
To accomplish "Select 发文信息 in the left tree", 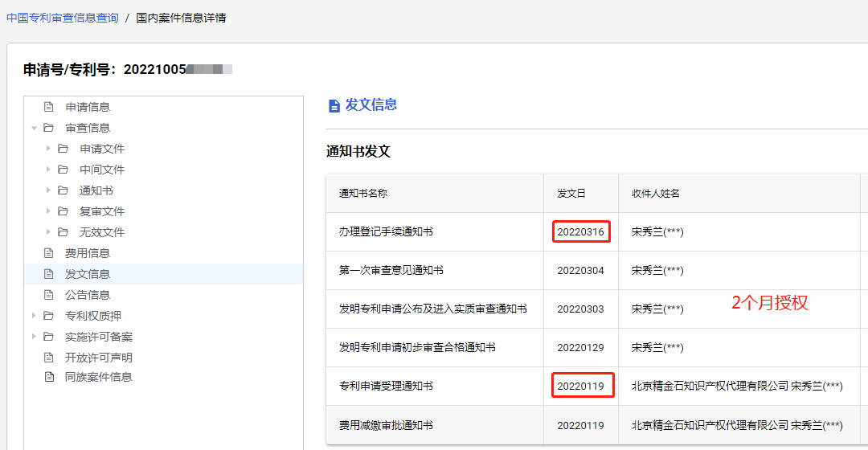I will [88, 274].
